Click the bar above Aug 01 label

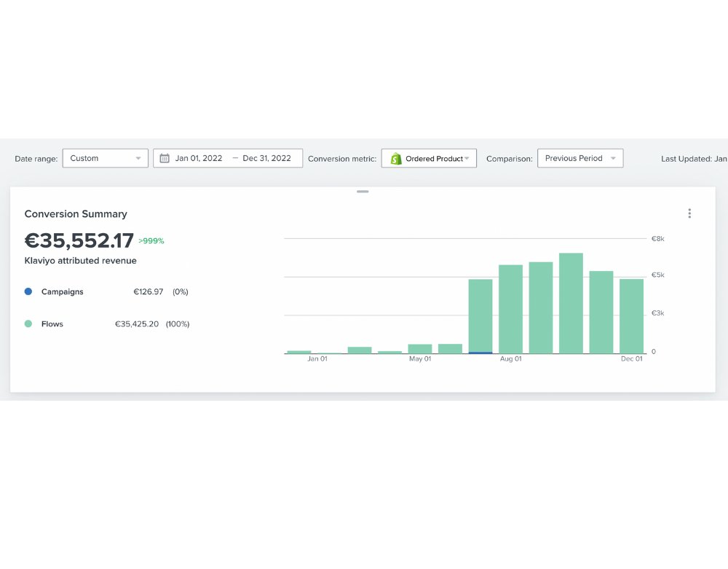tap(511, 309)
